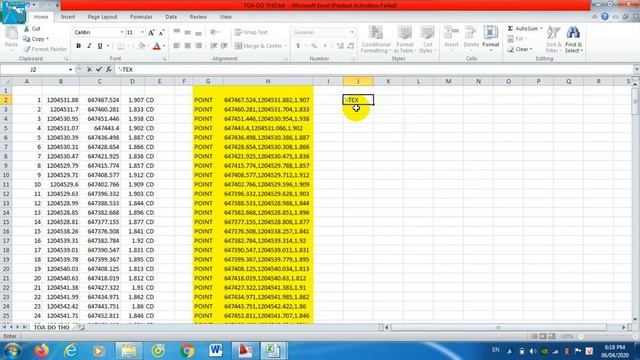The height and width of the screenshot is (360, 640).
Task: Toggle Underline formatting
Action: 100,46
